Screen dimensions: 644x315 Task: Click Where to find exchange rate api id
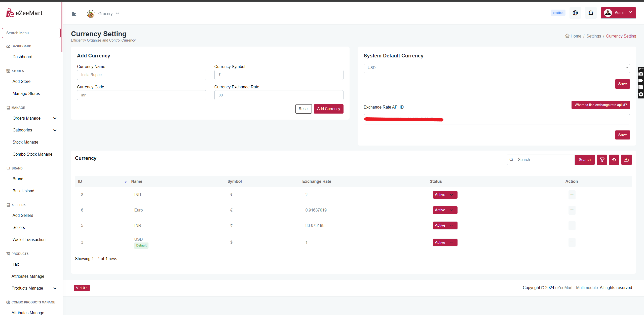[600, 105]
